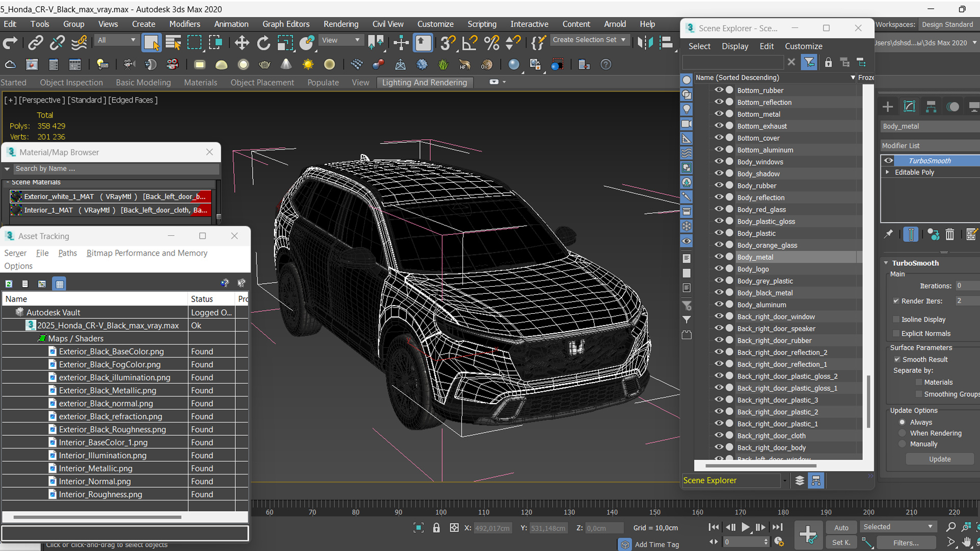Image resolution: width=980 pixels, height=551 pixels.
Task: Open the Material/Map Browser options arrow
Action: tap(7, 169)
